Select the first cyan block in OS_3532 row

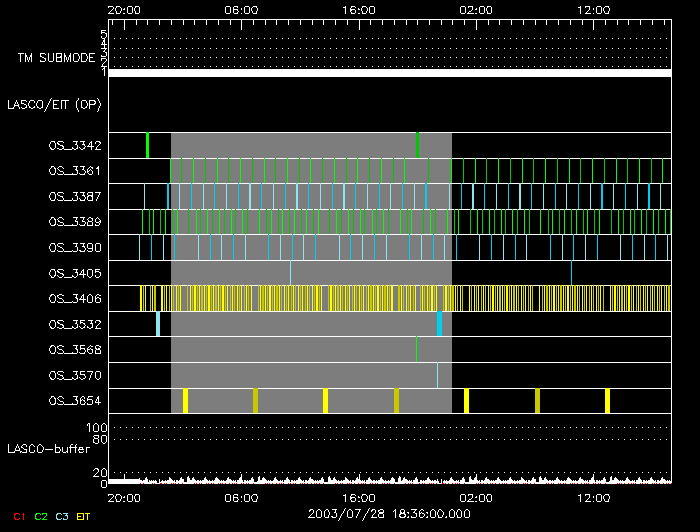click(x=158, y=324)
